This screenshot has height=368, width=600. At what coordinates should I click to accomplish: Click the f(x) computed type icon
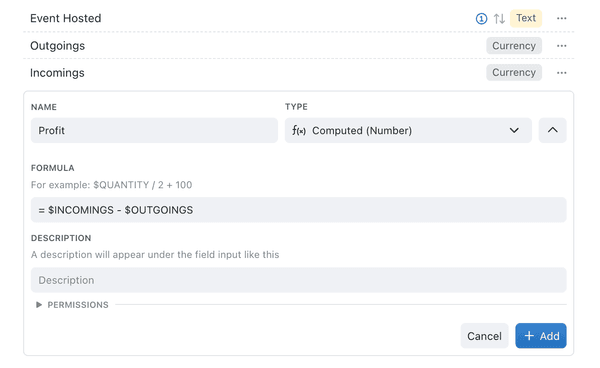pyautogui.click(x=299, y=131)
